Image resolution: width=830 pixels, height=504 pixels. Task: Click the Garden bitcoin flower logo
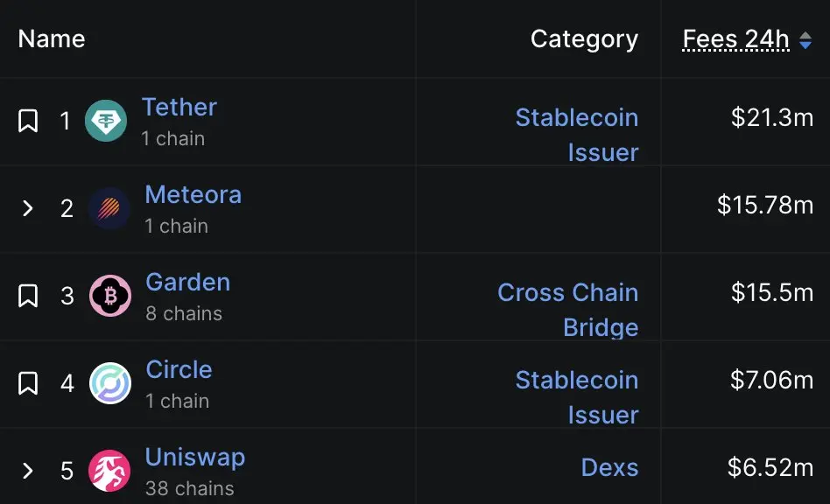(110, 296)
